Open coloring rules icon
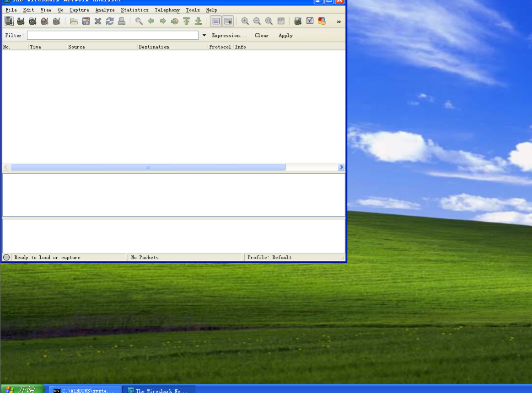Viewport: 532px width, 393px height. (x=322, y=21)
